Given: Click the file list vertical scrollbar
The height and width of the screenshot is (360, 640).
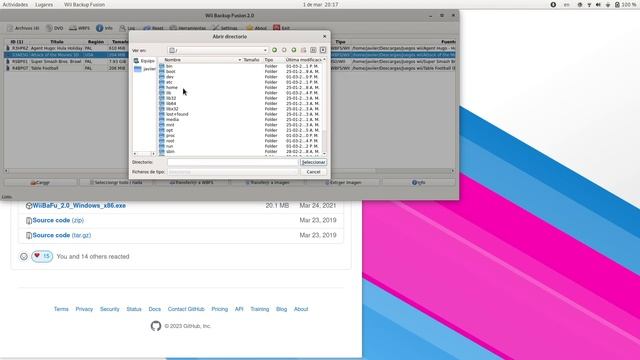Looking at the screenshot, I should coord(324,108).
